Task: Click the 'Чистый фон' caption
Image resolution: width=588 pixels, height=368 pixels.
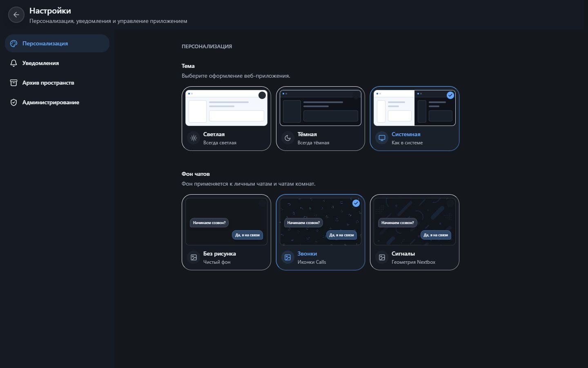Action: click(x=217, y=262)
